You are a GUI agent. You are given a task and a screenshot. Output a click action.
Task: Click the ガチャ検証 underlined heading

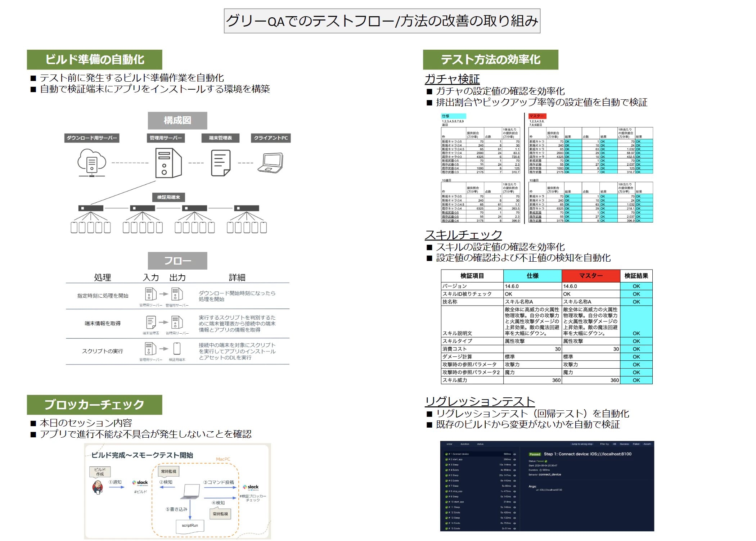(452, 79)
